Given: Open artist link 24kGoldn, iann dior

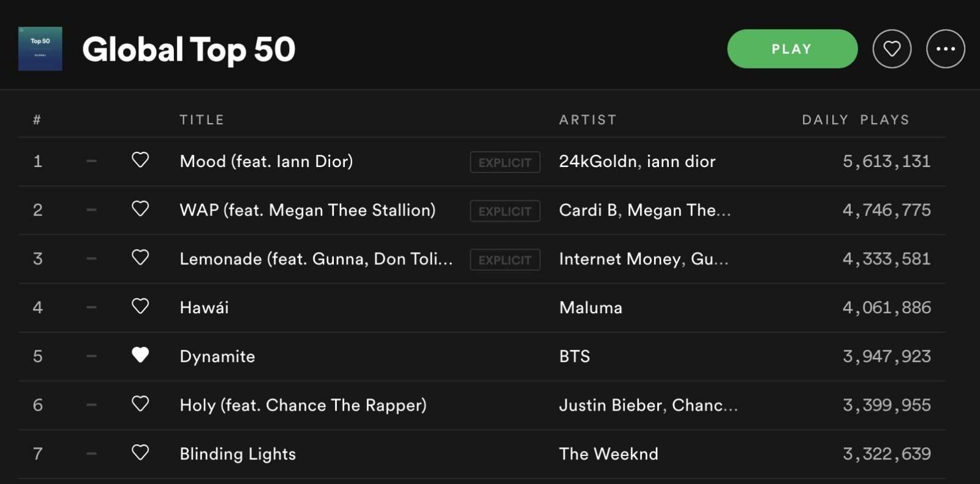Looking at the screenshot, I should [637, 162].
